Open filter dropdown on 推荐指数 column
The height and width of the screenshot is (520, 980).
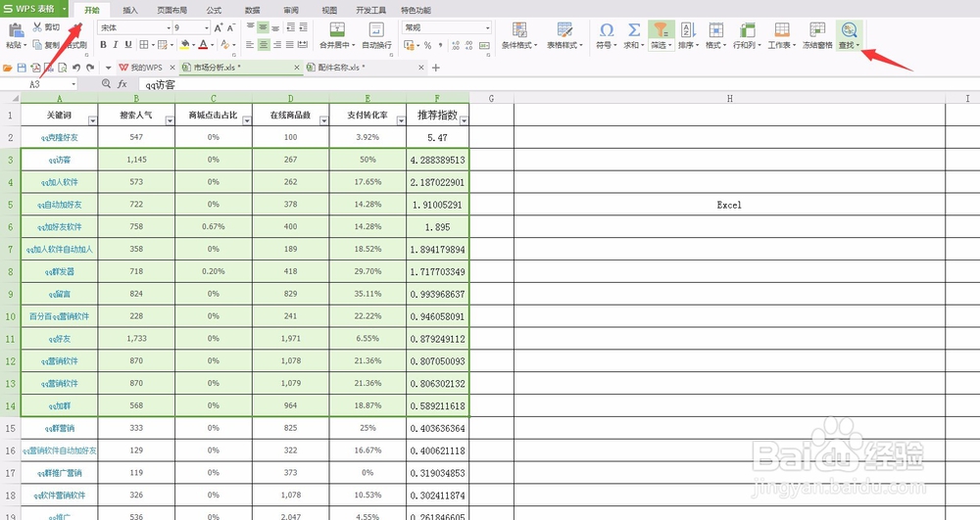(x=464, y=119)
